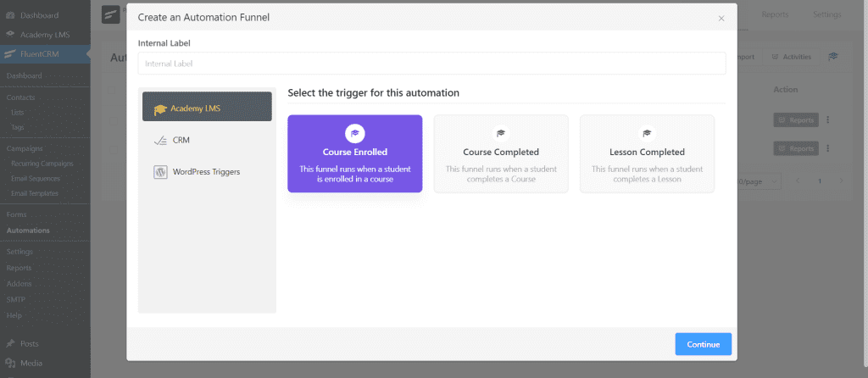Viewport: 868px width, 378px height.
Task: Click Reports button in second automation row
Action: coord(796,148)
